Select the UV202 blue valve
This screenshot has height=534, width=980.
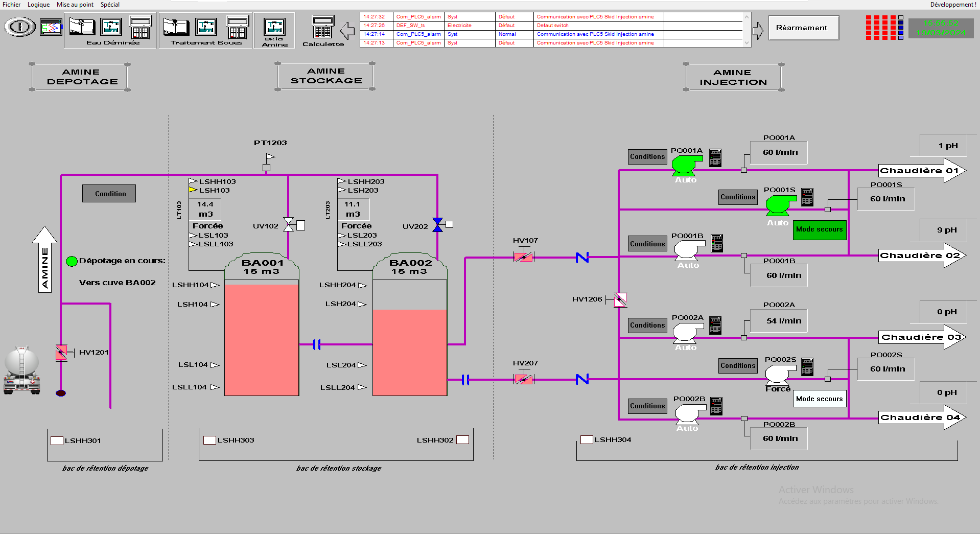(x=437, y=225)
